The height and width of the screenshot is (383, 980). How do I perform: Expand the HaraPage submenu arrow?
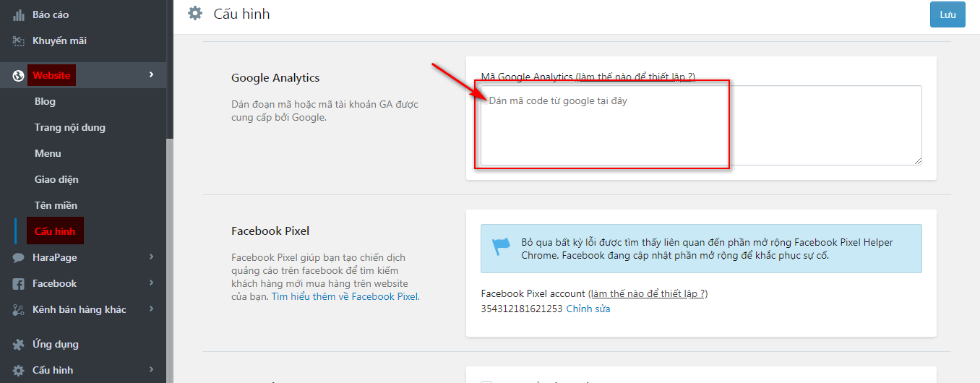pos(151,257)
